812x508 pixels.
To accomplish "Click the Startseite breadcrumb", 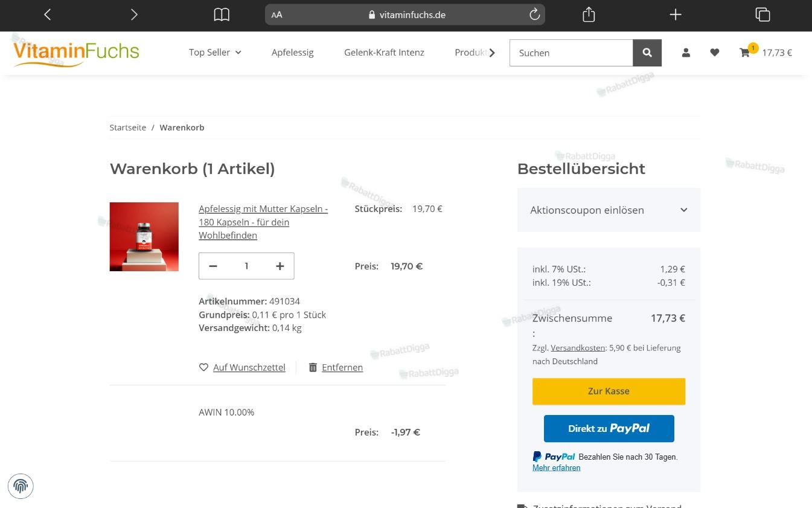I will (128, 127).
